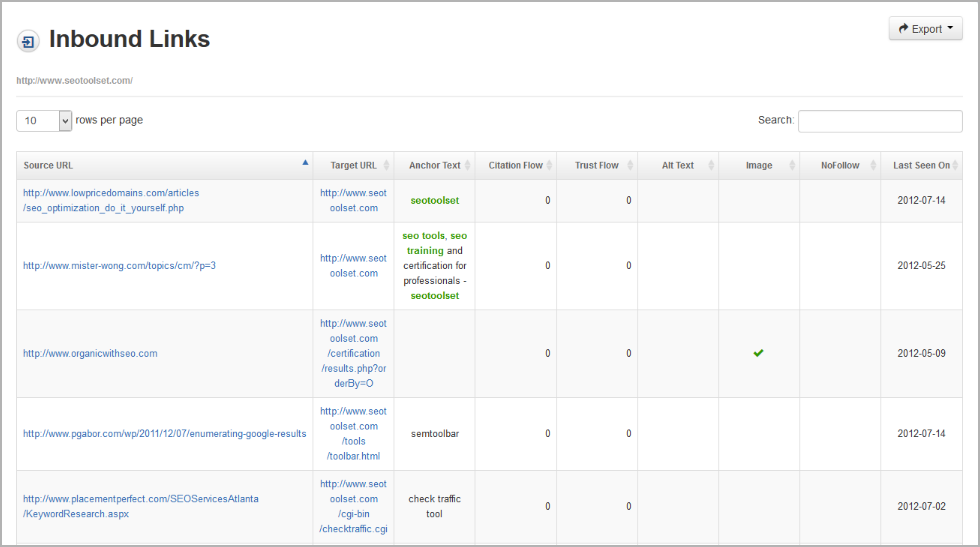This screenshot has height=547, width=980.
Task: Open the mister-wong.com source URL link
Action: (119, 266)
